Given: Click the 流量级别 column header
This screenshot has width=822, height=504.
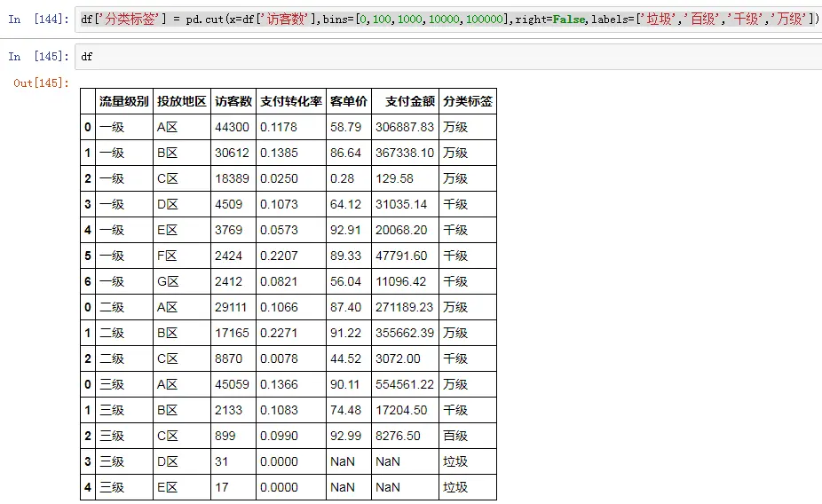Looking at the screenshot, I should point(124,101).
